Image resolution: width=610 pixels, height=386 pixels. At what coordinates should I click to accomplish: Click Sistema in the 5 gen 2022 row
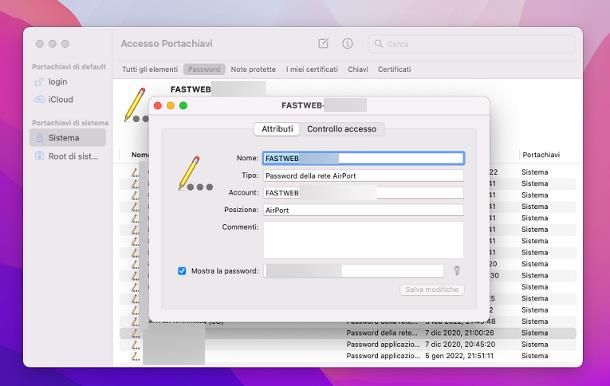pyautogui.click(x=535, y=356)
